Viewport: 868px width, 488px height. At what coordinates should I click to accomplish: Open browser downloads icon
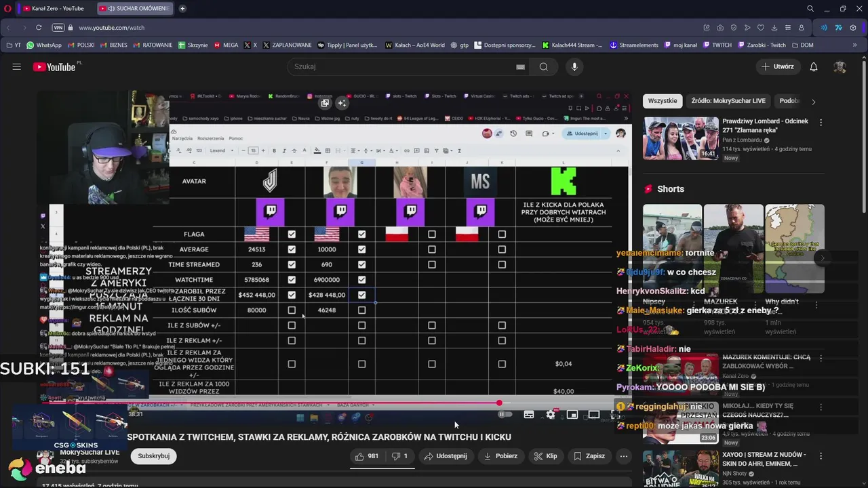[x=774, y=28]
